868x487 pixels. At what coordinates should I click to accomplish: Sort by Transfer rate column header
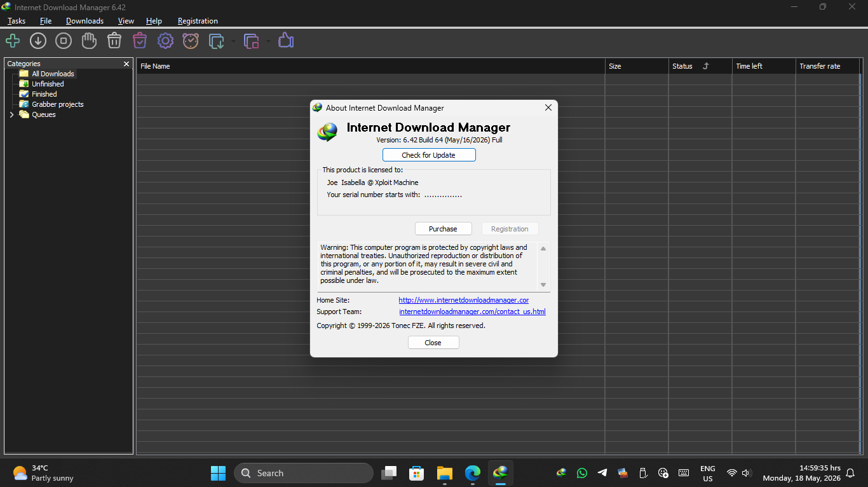[x=827, y=66]
